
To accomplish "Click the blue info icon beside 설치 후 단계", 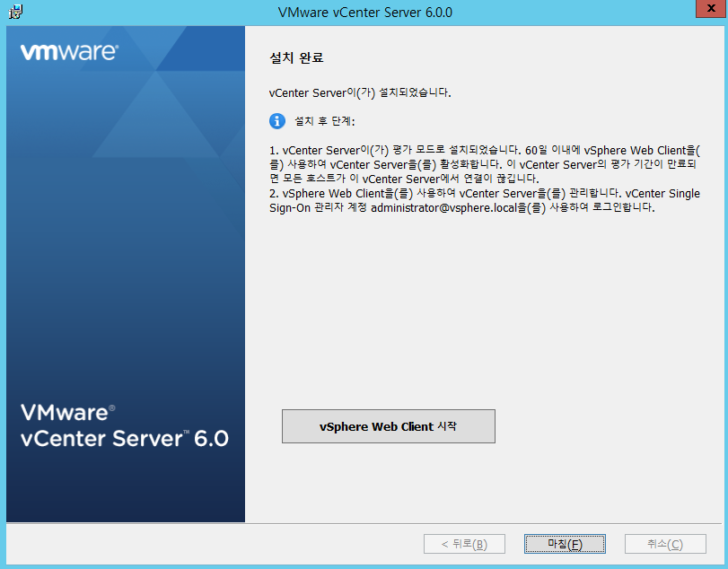I will click(277, 121).
